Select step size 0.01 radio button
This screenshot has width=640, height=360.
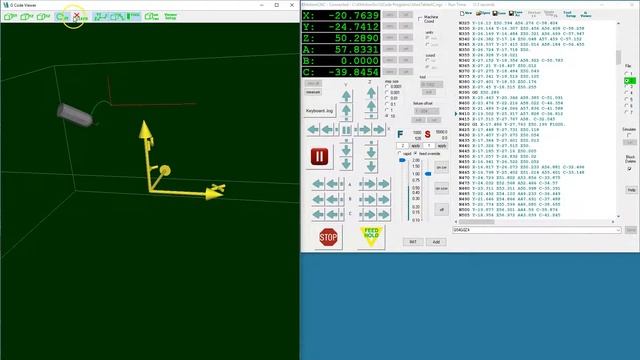387,98
